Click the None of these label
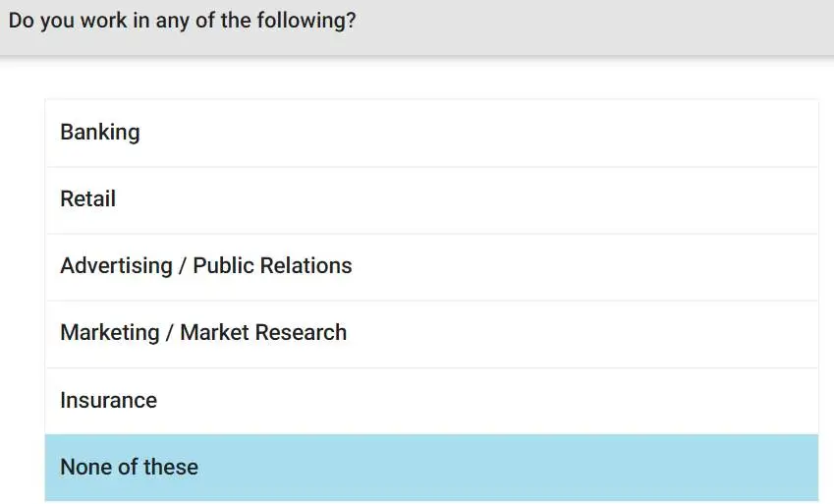The width and height of the screenshot is (834, 504). coord(130,467)
